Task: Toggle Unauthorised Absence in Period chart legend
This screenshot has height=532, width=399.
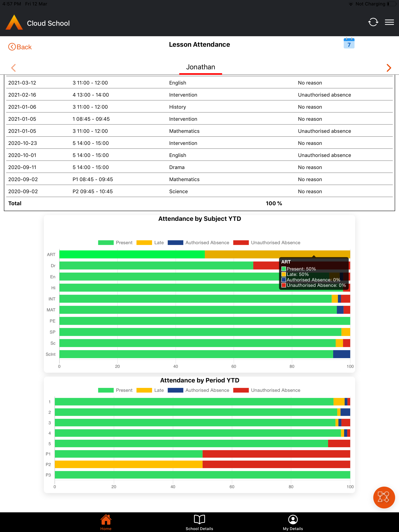Action: point(267,390)
